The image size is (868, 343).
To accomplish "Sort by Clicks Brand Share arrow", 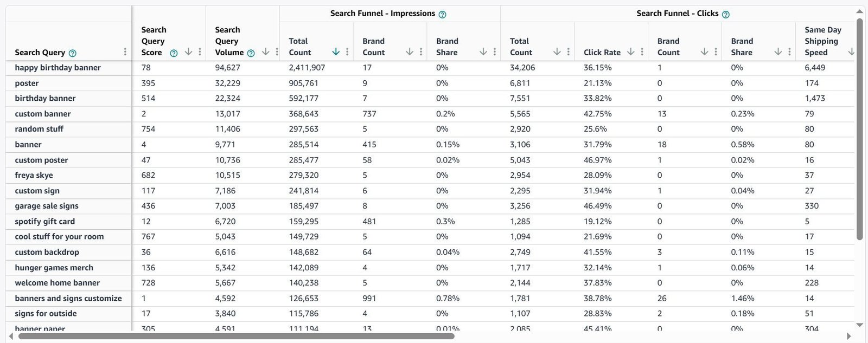I will click(778, 52).
